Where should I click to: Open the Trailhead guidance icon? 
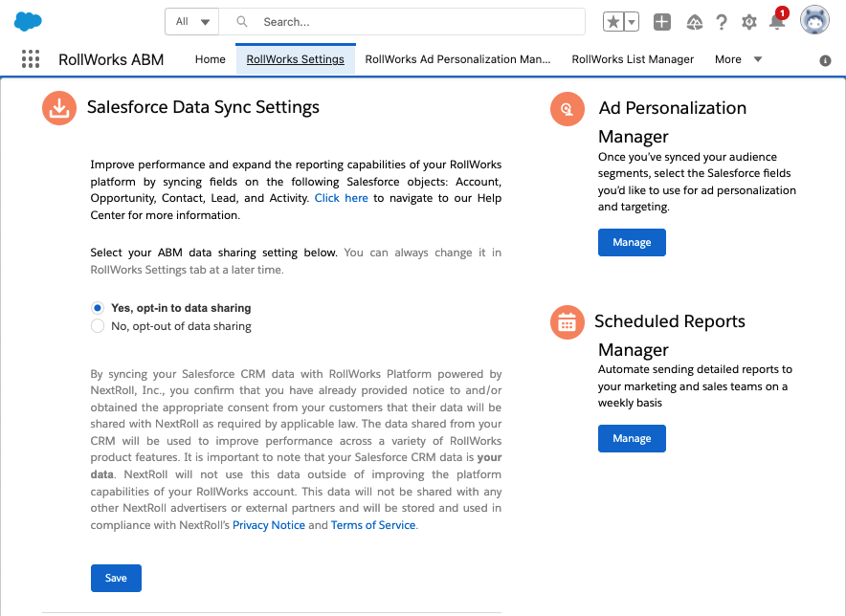694,22
